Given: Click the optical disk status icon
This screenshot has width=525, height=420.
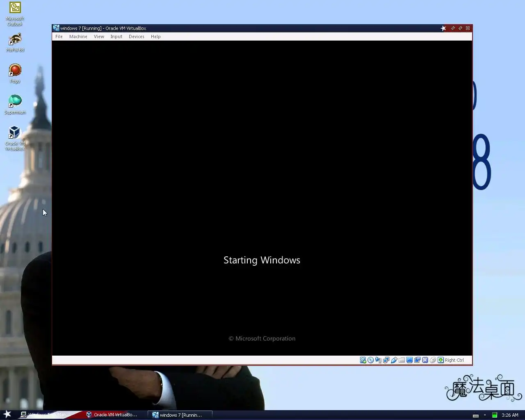Looking at the screenshot, I should (x=371, y=360).
